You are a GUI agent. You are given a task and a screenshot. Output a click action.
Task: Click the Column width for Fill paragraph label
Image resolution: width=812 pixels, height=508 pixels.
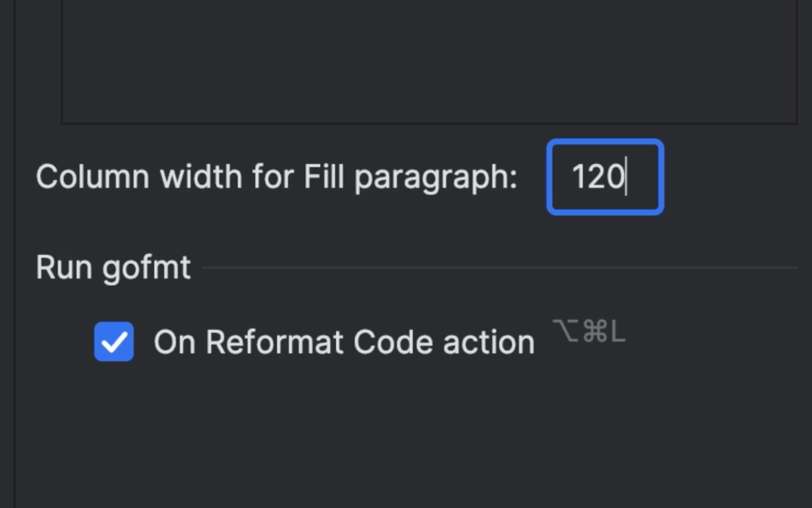click(x=275, y=177)
